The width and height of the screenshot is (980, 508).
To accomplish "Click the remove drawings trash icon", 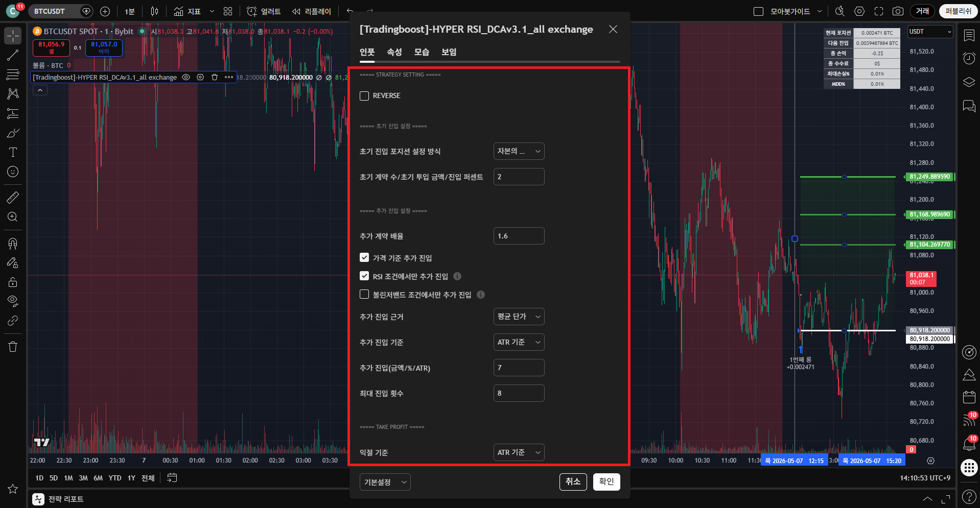I will 13,347.
